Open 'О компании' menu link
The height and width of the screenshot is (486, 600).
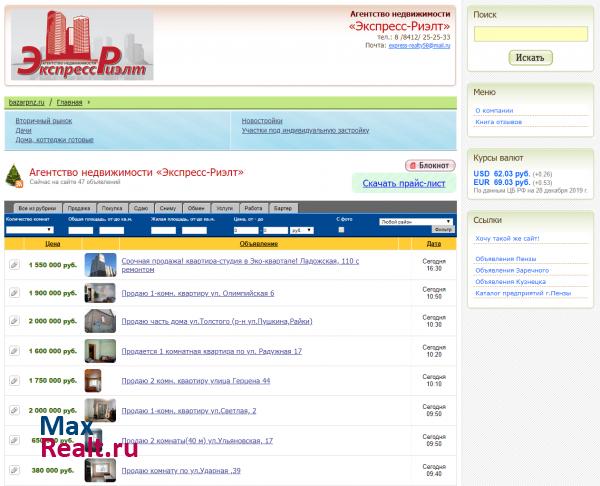click(x=494, y=111)
